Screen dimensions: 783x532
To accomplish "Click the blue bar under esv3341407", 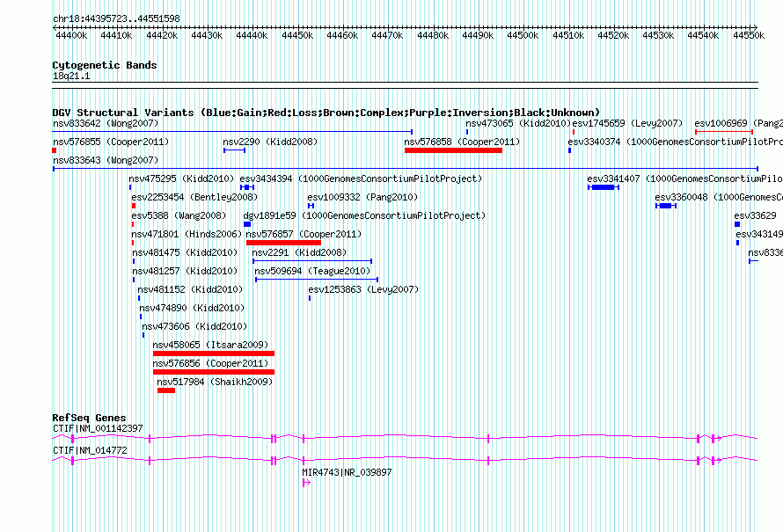I will pos(604,187).
